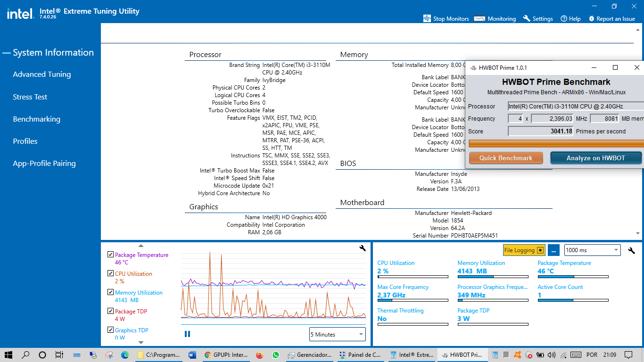Open the Windows Start menu
The width and height of the screenshot is (644, 362).
[8, 355]
